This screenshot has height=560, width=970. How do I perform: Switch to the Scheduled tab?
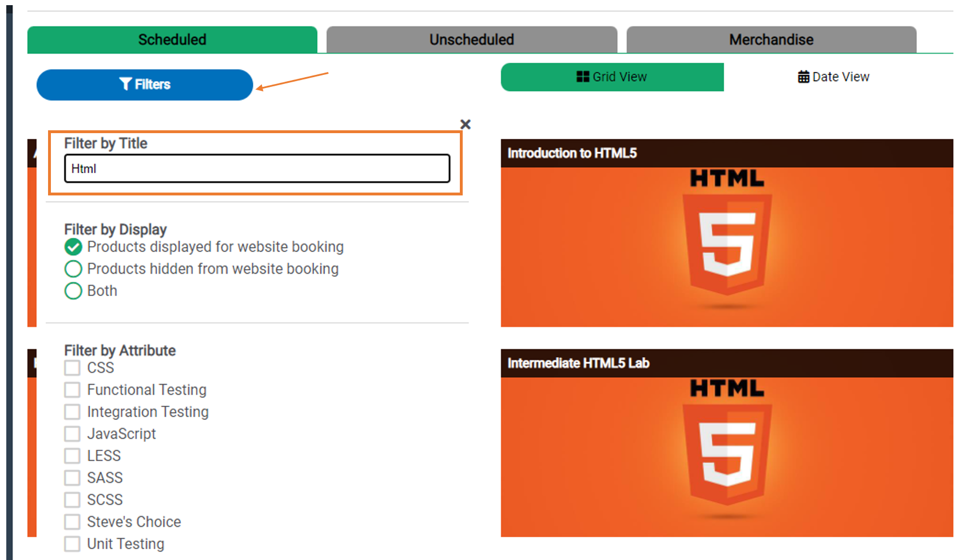click(x=172, y=39)
